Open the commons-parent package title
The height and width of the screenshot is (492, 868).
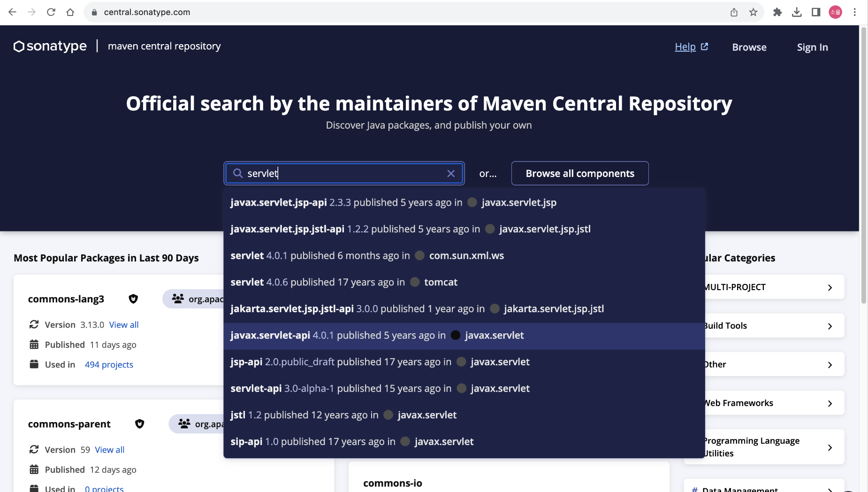coord(69,424)
